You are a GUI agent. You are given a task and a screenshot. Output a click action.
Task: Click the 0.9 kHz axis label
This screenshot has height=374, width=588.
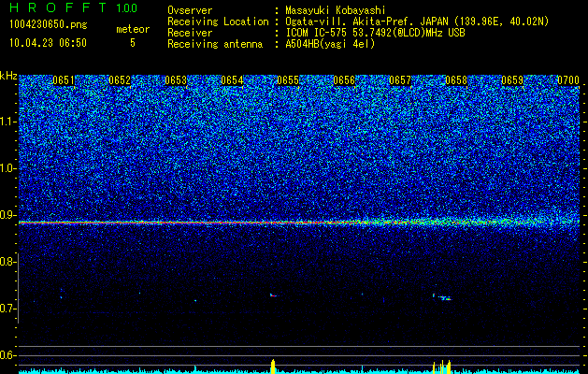(x=7, y=215)
